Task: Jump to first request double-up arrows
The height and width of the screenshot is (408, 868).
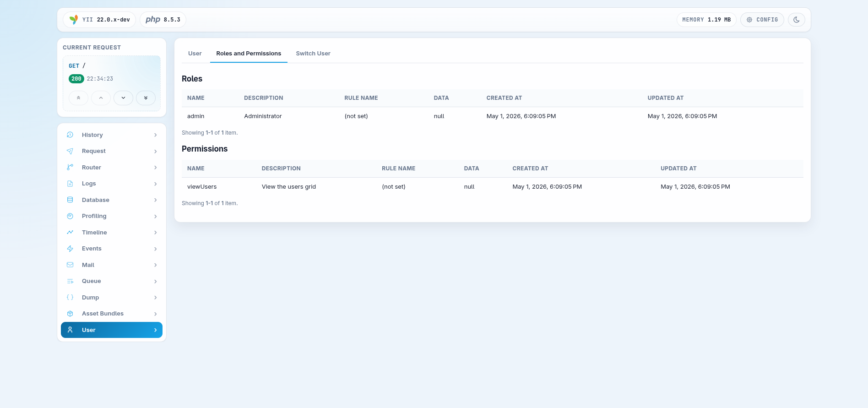Action: pos(79,98)
